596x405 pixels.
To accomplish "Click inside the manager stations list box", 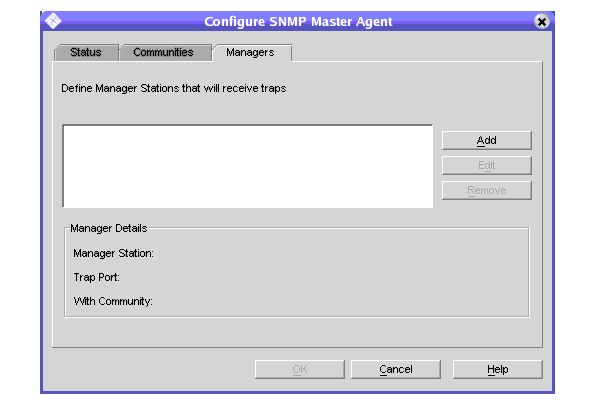I will (248, 166).
